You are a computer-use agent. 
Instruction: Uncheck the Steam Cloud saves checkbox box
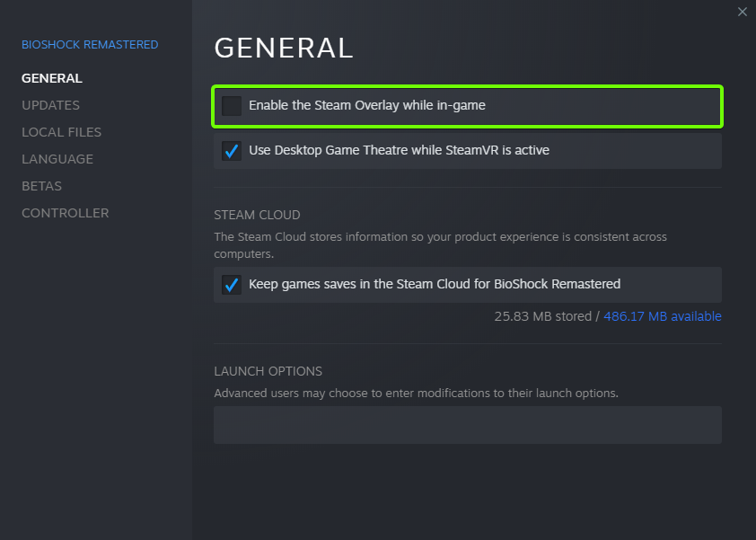tap(232, 285)
